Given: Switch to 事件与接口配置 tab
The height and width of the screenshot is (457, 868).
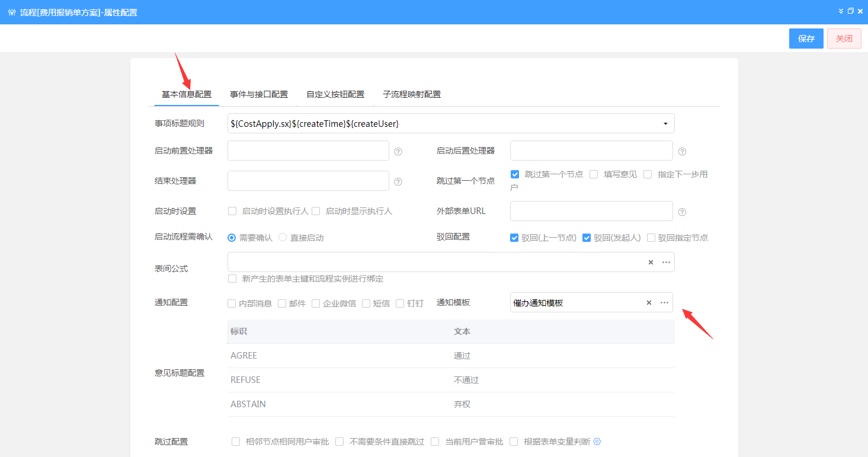Looking at the screenshot, I should pos(259,94).
